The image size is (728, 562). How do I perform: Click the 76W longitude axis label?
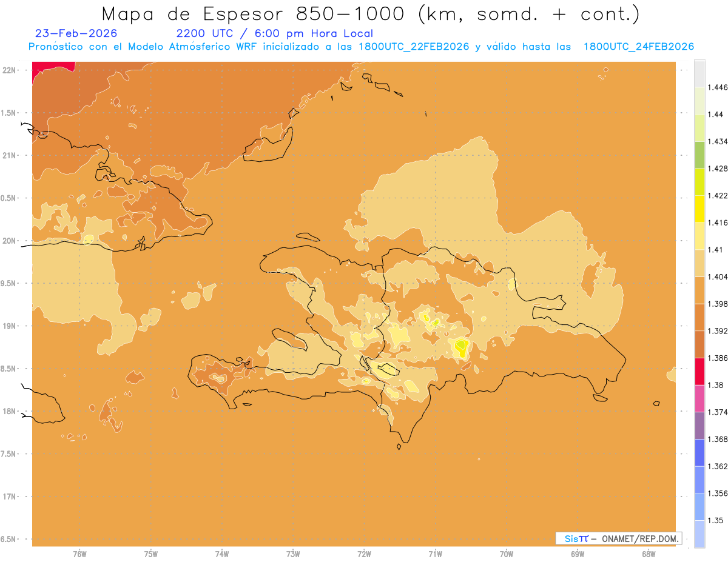[79, 554]
